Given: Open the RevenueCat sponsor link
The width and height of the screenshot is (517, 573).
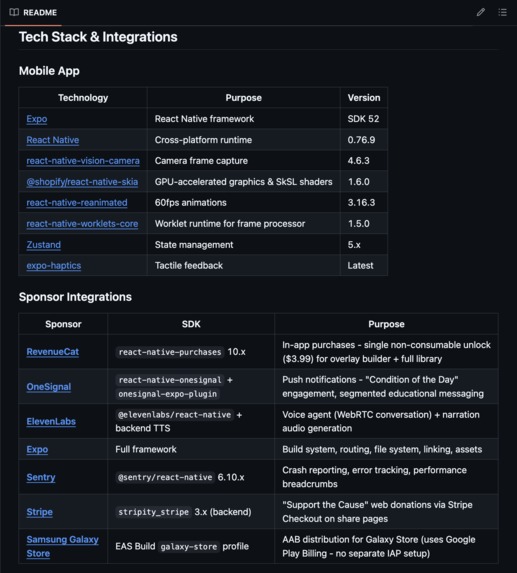Looking at the screenshot, I should [x=53, y=352].
